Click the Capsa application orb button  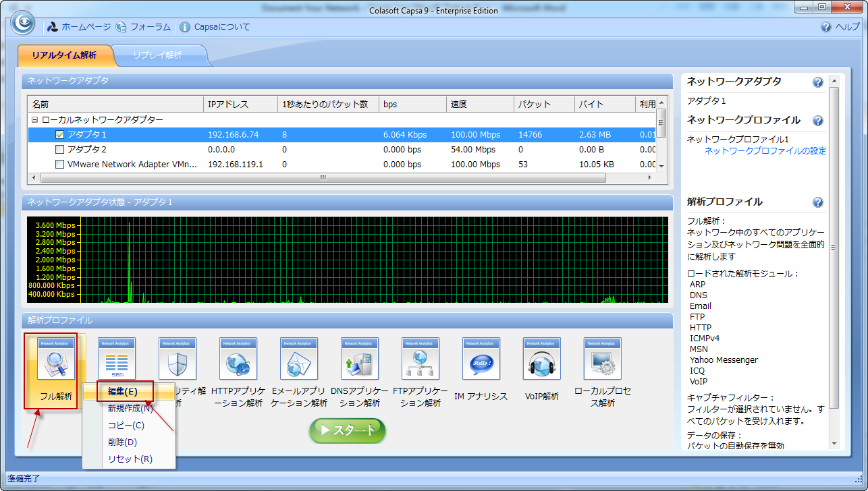tap(22, 22)
